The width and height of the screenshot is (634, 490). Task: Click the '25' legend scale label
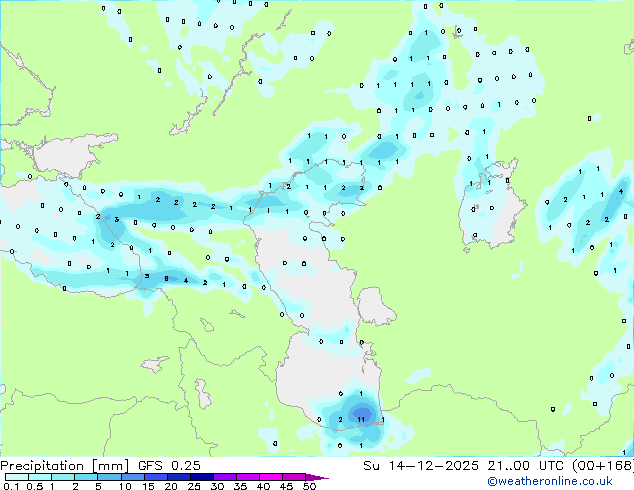pos(194,486)
